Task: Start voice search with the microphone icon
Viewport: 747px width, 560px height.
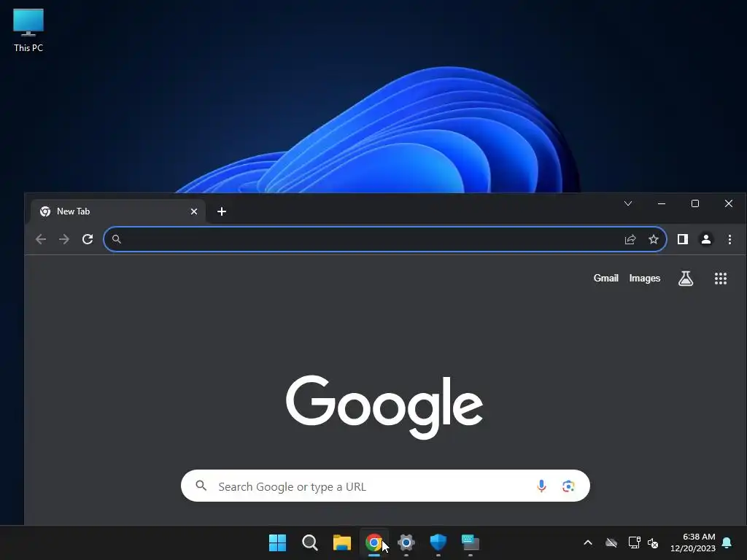Action: (x=541, y=486)
